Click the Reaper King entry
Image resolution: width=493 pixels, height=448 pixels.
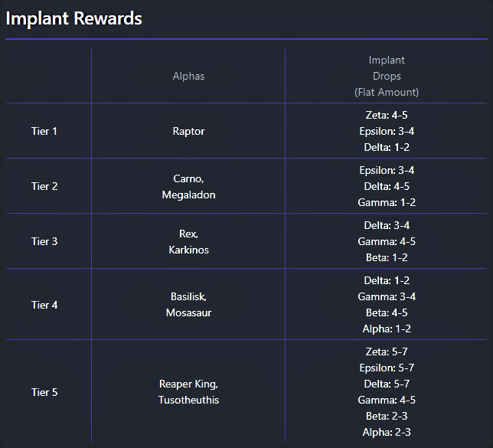coord(188,384)
